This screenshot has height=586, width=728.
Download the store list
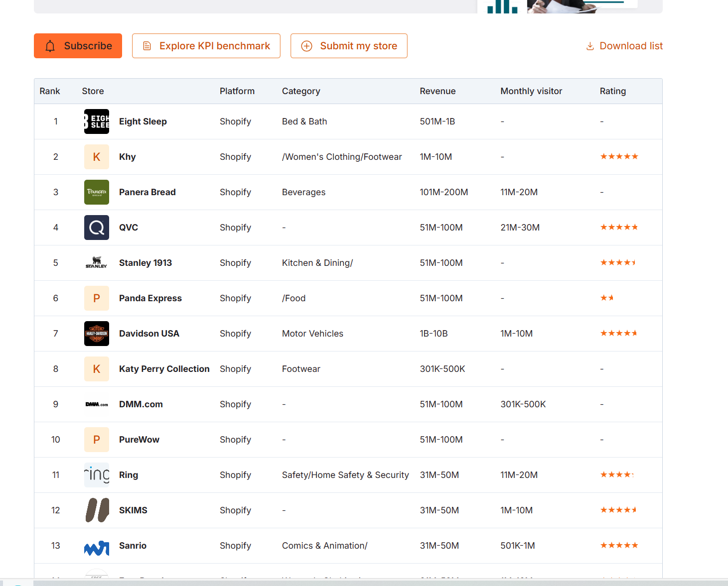pos(624,46)
